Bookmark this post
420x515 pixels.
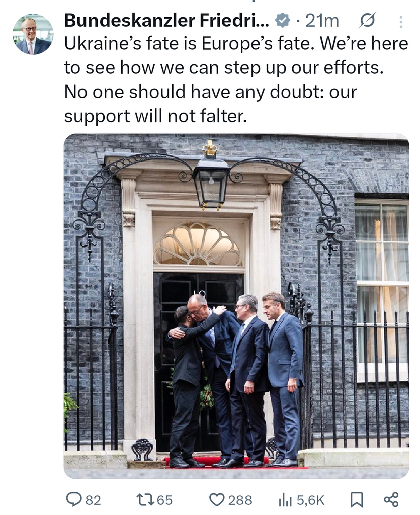(x=357, y=500)
